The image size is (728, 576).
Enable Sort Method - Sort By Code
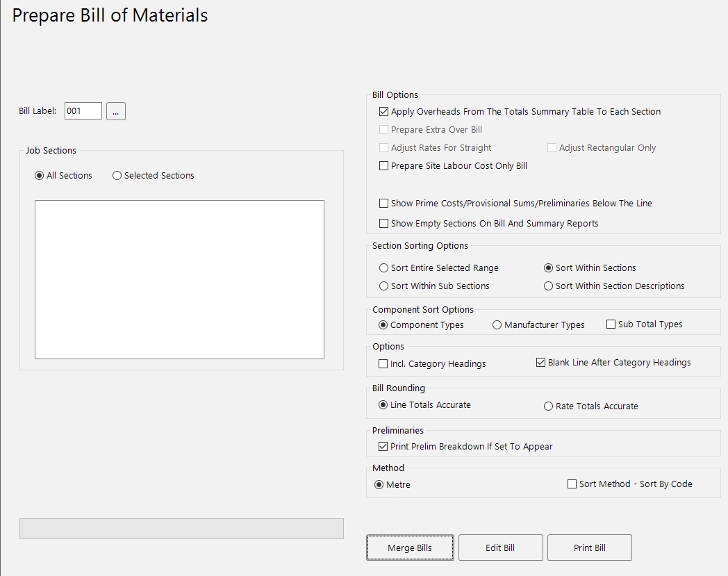(572, 484)
